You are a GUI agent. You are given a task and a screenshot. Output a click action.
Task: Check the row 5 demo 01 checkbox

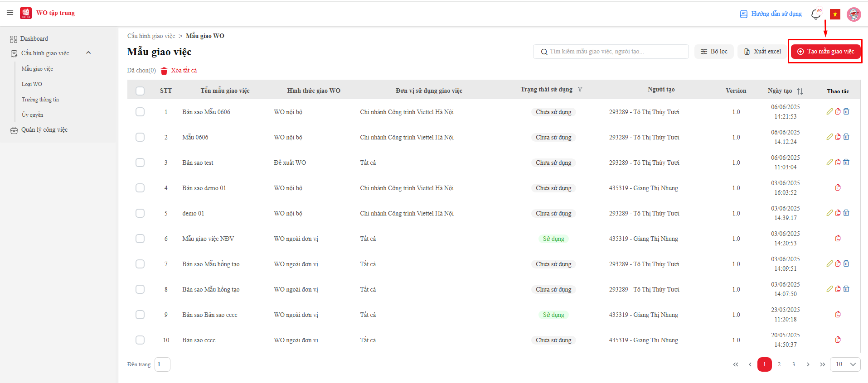tap(140, 213)
